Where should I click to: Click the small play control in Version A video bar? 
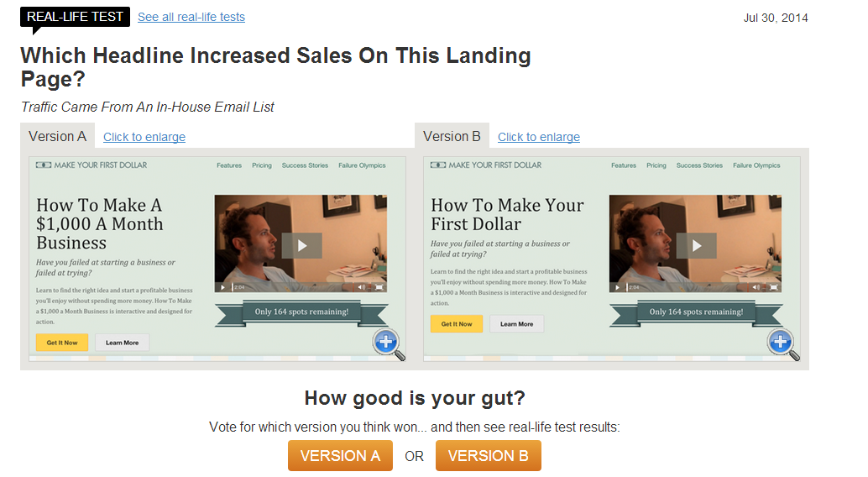click(222, 287)
